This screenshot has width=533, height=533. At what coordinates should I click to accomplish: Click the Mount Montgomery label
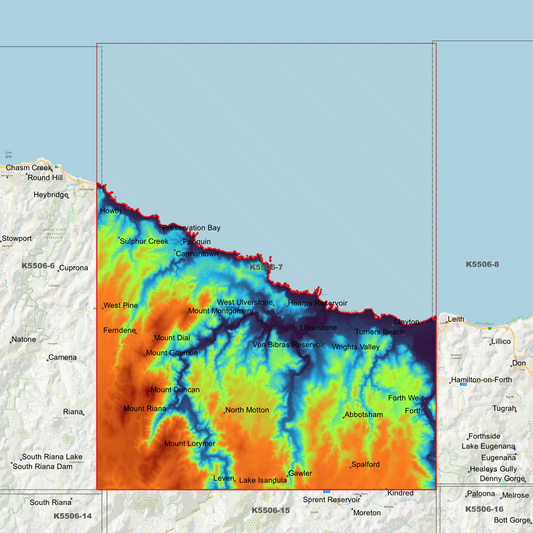coord(221,311)
